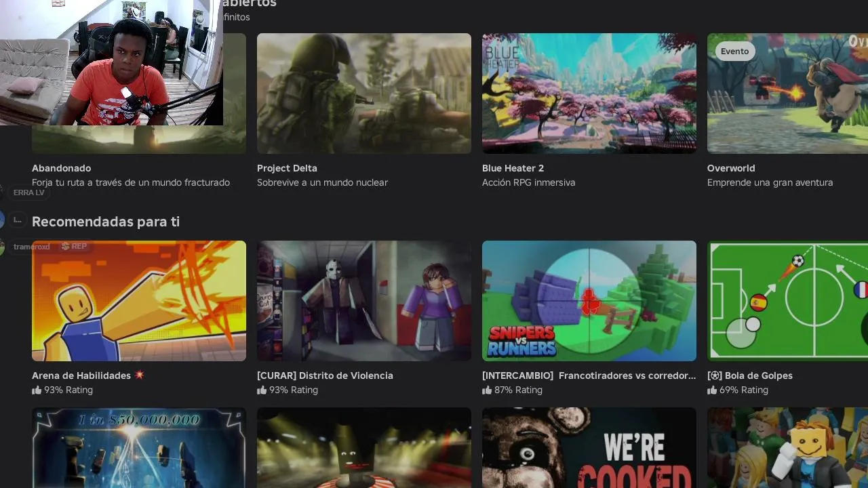The height and width of the screenshot is (488, 868).
Task: Select the Arena de Habilidades thumbnail
Action: (139, 301)
